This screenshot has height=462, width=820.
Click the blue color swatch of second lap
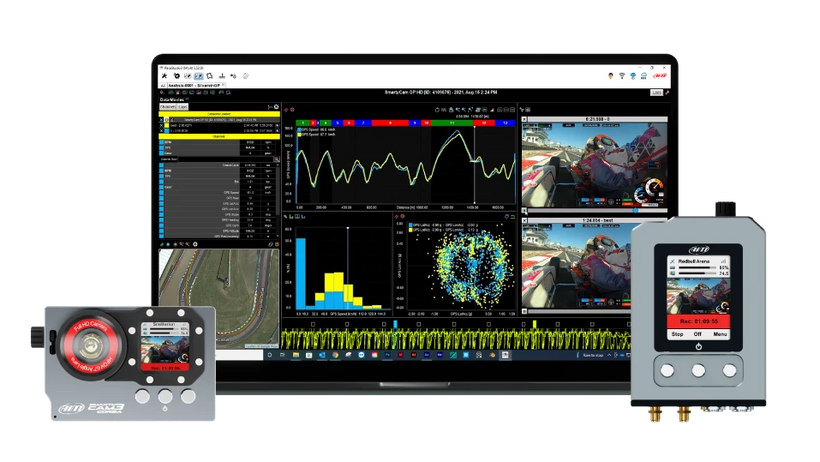point(167,131)
